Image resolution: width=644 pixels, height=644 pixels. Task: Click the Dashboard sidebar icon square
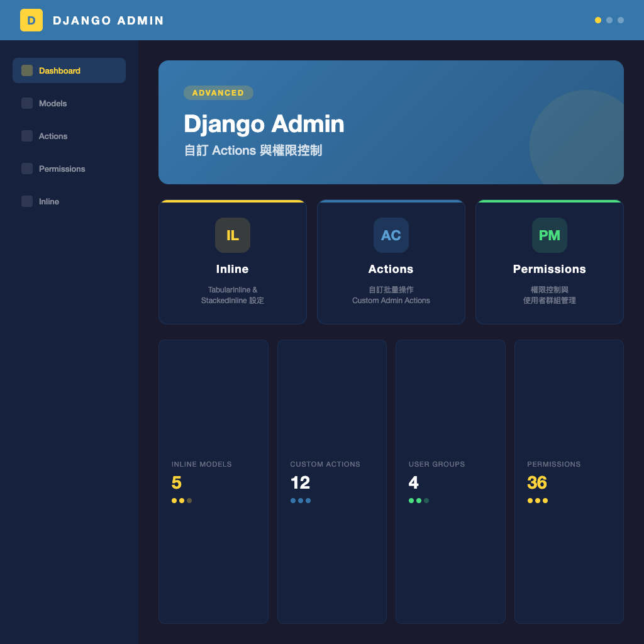(27, 70)
